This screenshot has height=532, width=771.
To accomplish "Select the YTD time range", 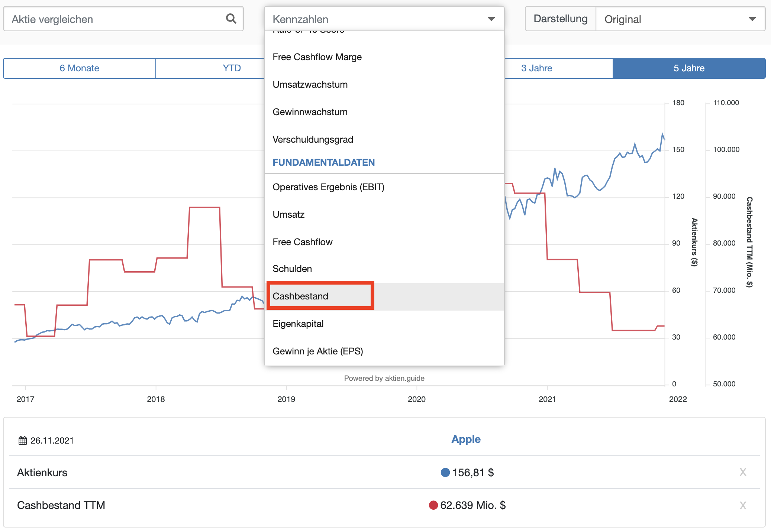I will 232,68.
